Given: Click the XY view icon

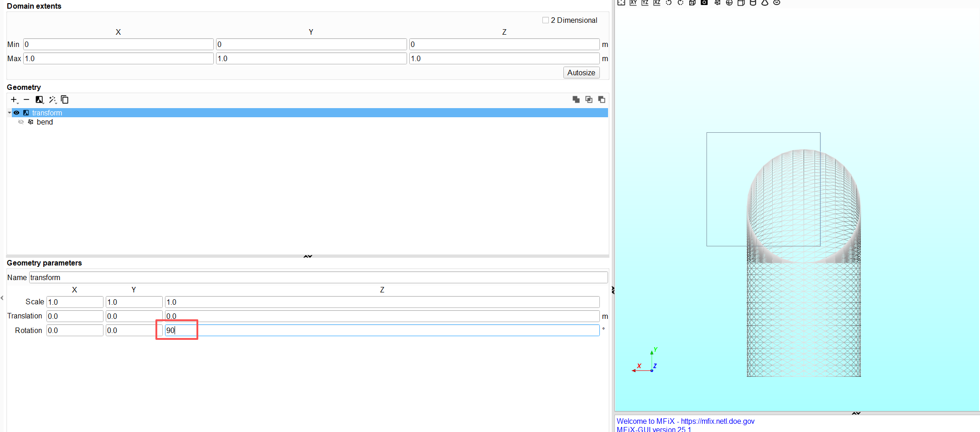Looking at the screenshot, I should click(633, 3).
